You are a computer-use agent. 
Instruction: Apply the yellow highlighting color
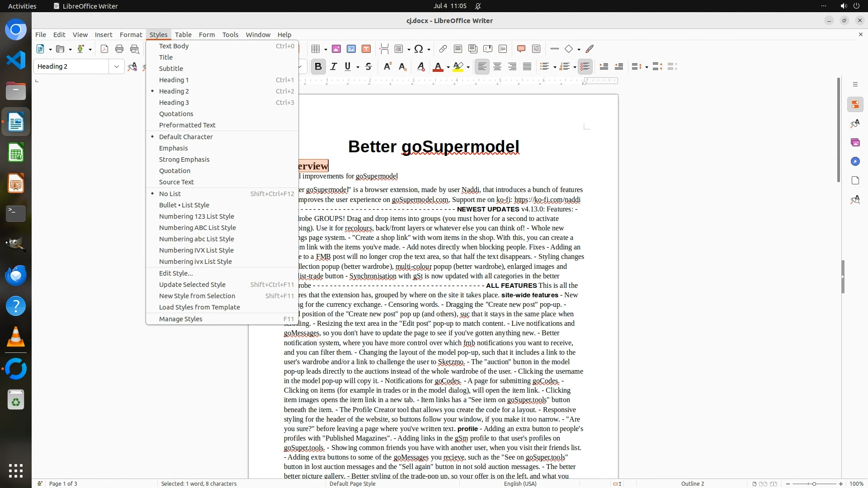click(x=458, y=67)
